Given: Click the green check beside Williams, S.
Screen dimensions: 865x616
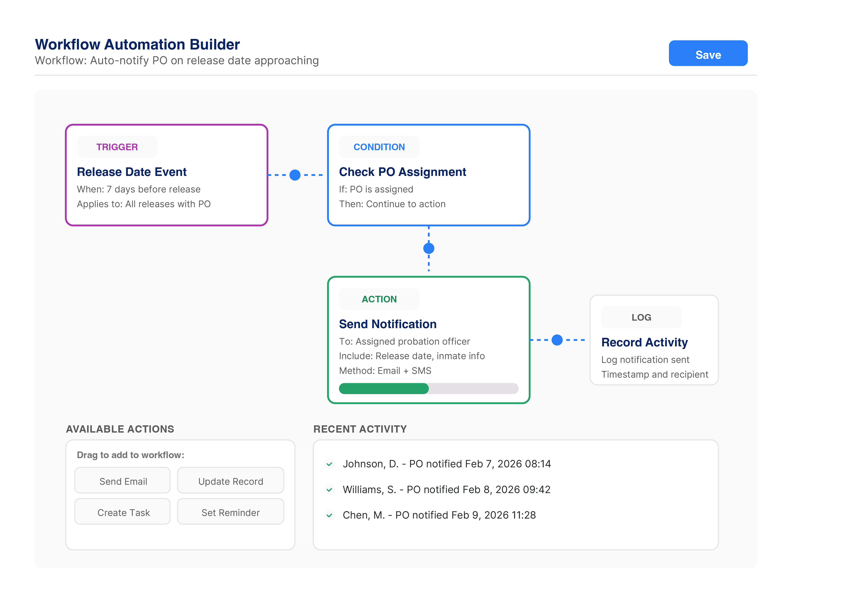Looking at the screenshot, I should [x=329, y=490].
